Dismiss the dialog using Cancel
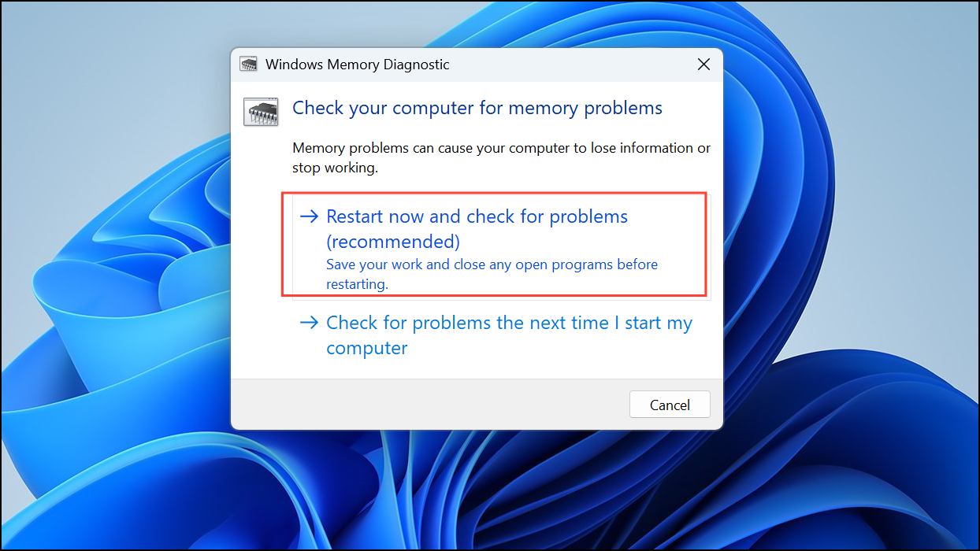This screenshot has width=980, height=551. (x=669, y=404)
